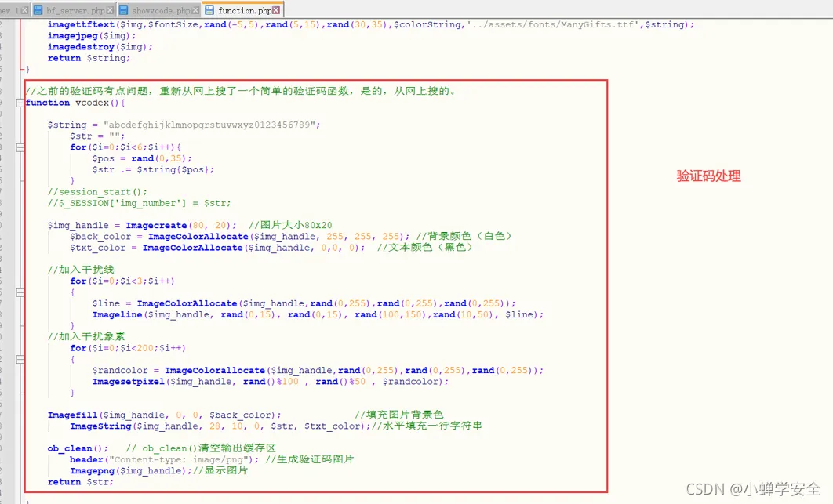Click the 'header("Content-type: image/png");' line
The width and height of the screenshot is (833, 504).
click(x=212, y=459)
